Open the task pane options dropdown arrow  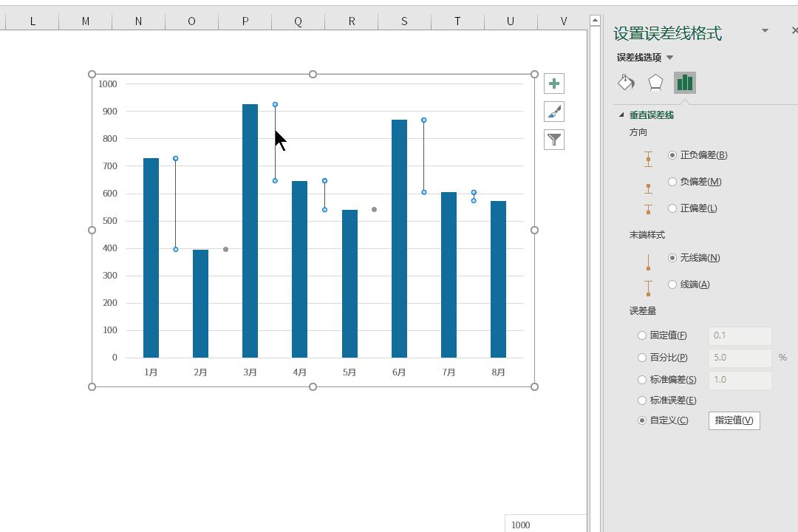(765, 31)
